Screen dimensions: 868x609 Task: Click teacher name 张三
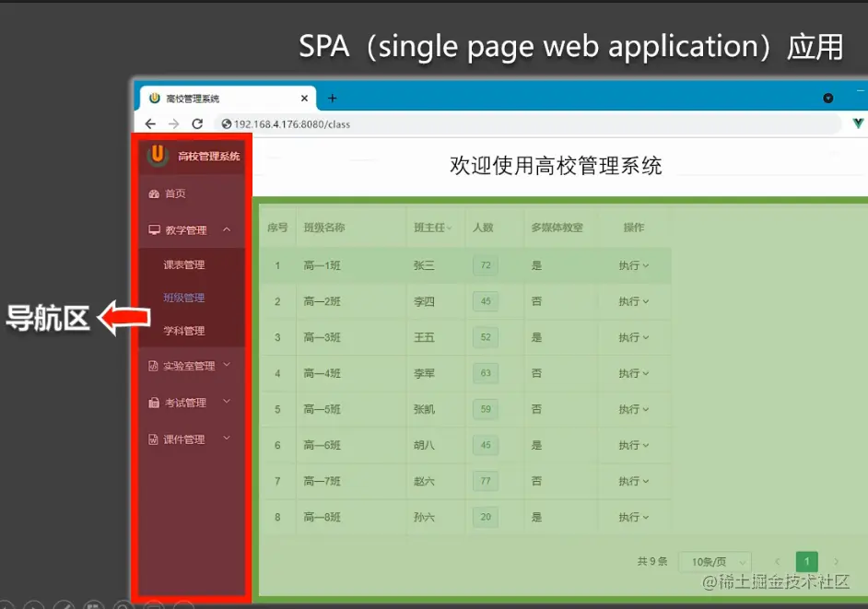pyautogui.click(x=424, y=265)
